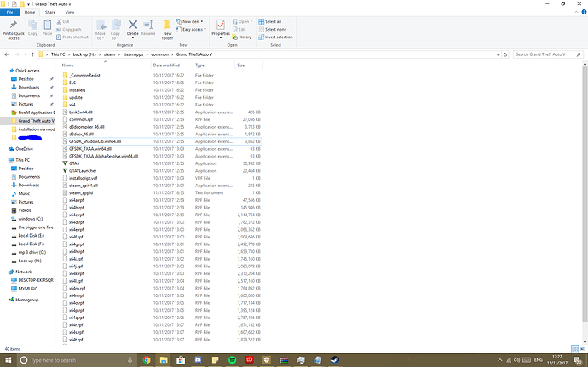
Task: Open the Easy access dropdown
Action: tap(191, 29)
